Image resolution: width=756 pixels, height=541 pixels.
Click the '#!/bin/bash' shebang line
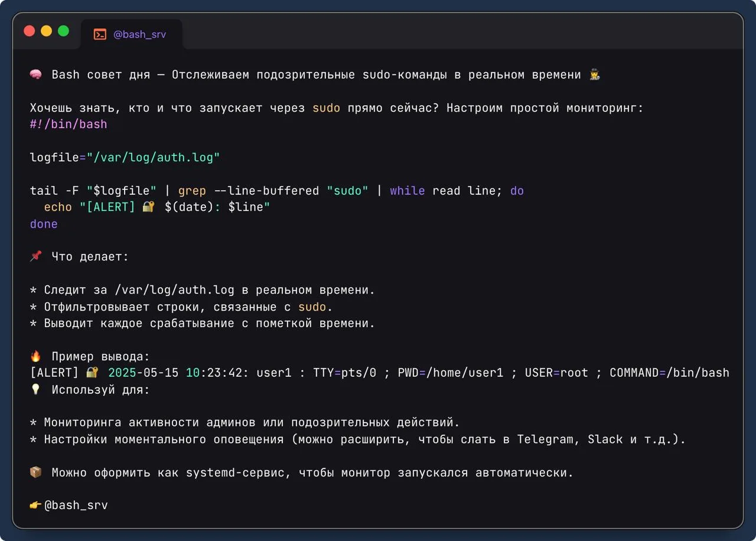coord(69,125)
